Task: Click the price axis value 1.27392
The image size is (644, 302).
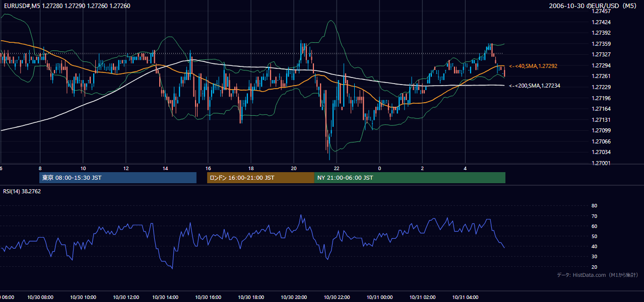Action: (x=601, y=33)
